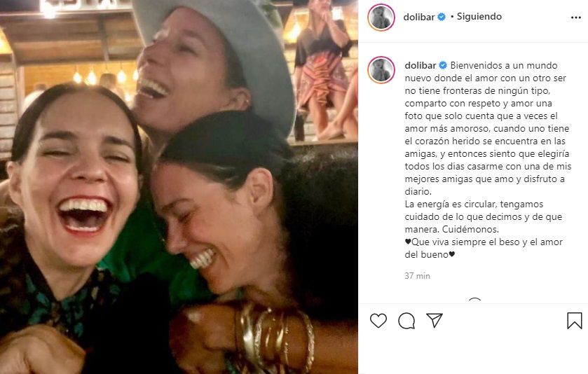Save the post with the bookmark icon
The image size is (588, 374).
(x=574, y=321)
